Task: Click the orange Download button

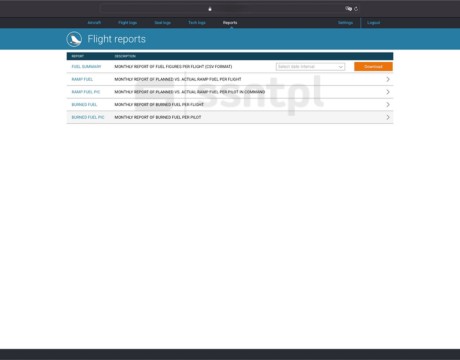Action: pyautogui.click(x=373, y=67)
